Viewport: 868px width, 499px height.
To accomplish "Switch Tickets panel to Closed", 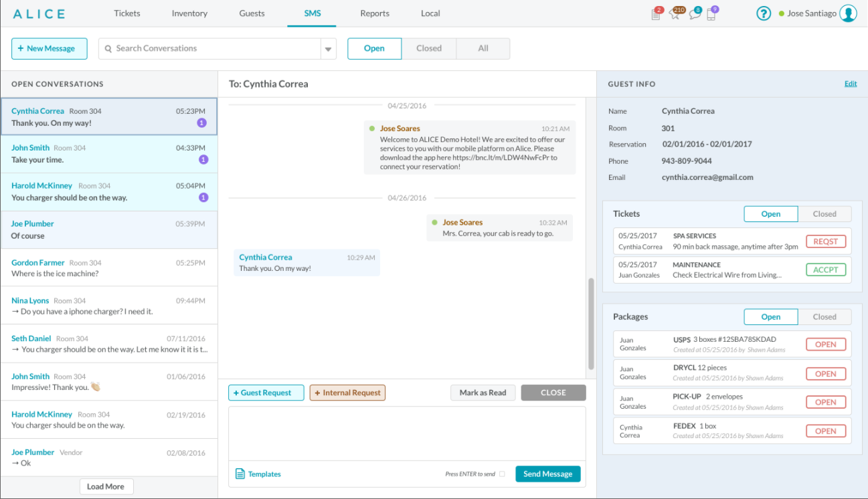I will 825,213.
